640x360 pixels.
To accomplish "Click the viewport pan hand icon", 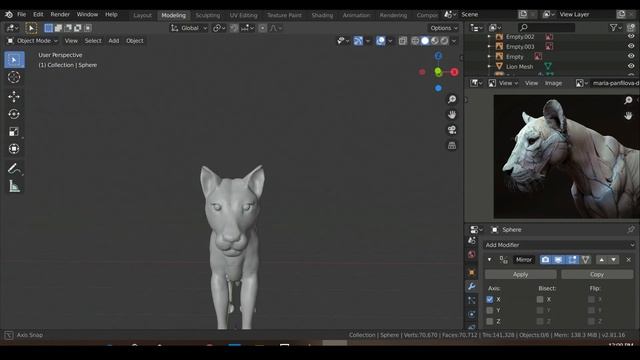I will [452, 115].
